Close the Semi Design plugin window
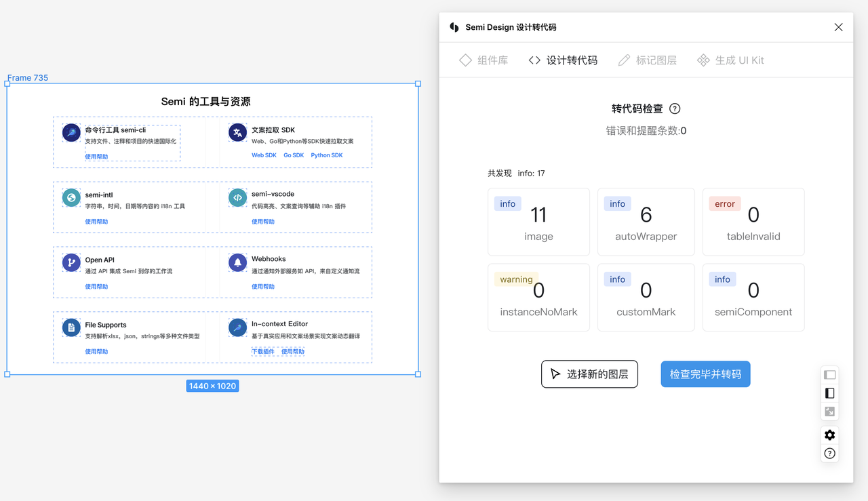This screenshot has width=868, height=501. point(838,27)
